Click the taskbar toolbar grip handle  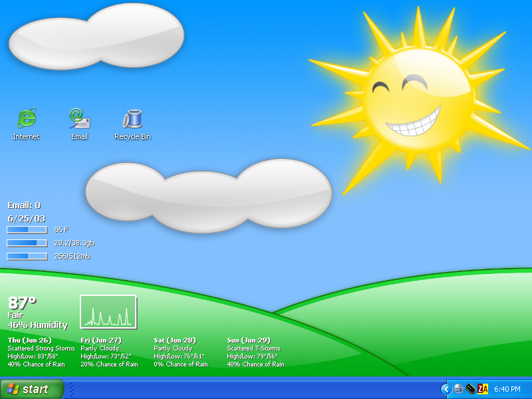click(x=72, y=390)
